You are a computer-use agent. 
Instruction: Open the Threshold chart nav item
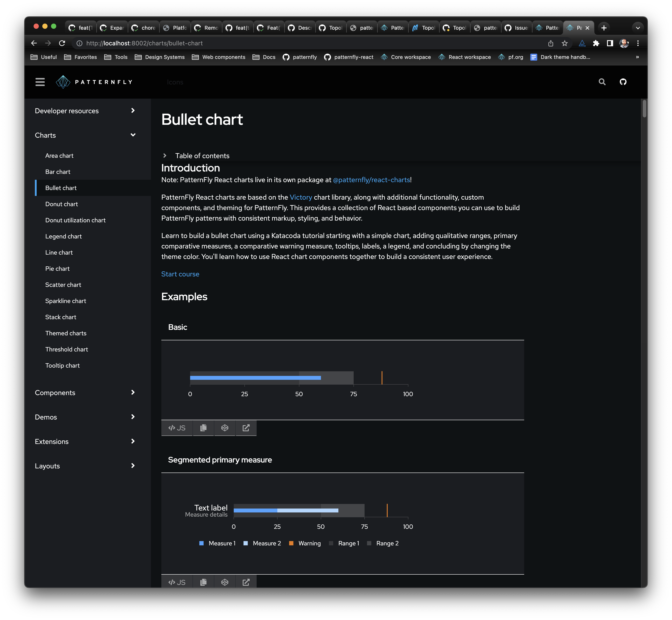coord(67,349)
